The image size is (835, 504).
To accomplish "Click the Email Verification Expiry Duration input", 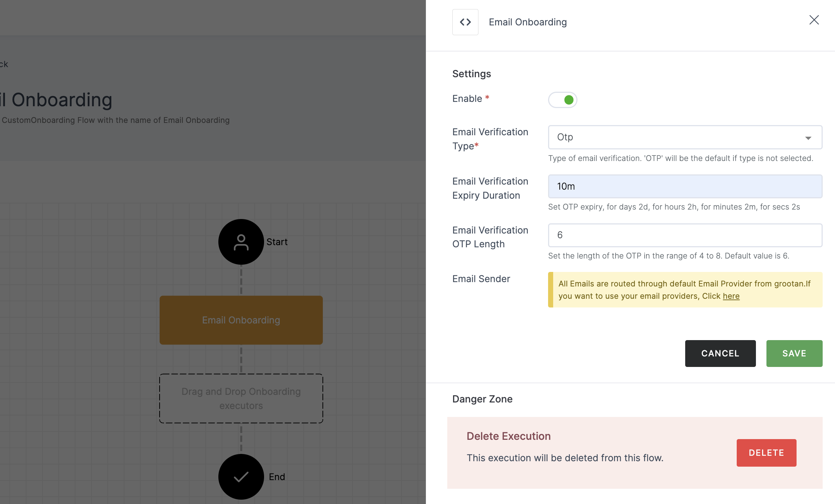I will [685, 186].
